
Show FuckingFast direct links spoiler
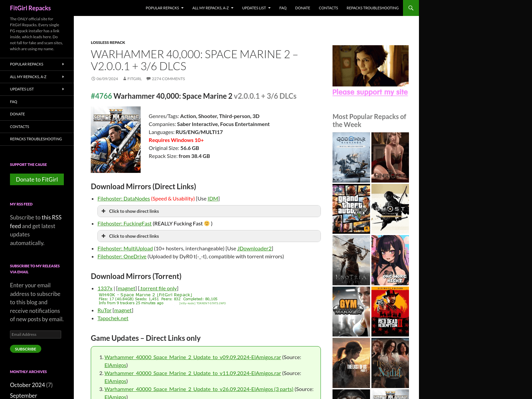(x=209, y=236)
